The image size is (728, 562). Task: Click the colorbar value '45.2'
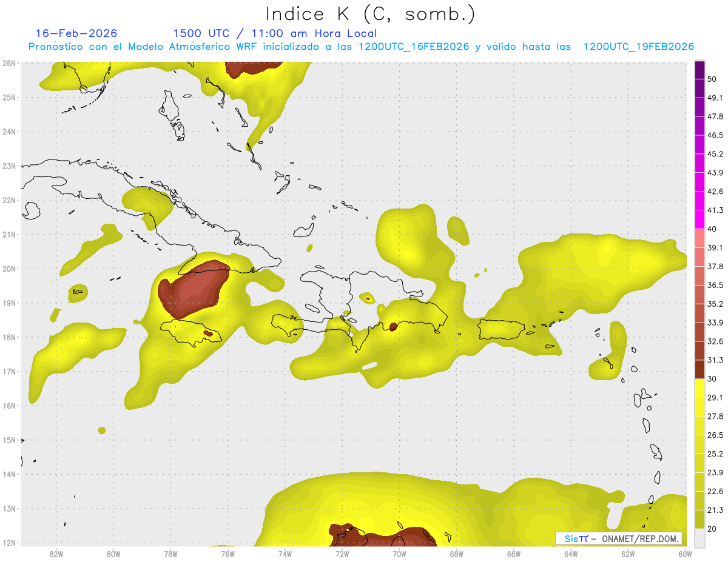[715, 154]
